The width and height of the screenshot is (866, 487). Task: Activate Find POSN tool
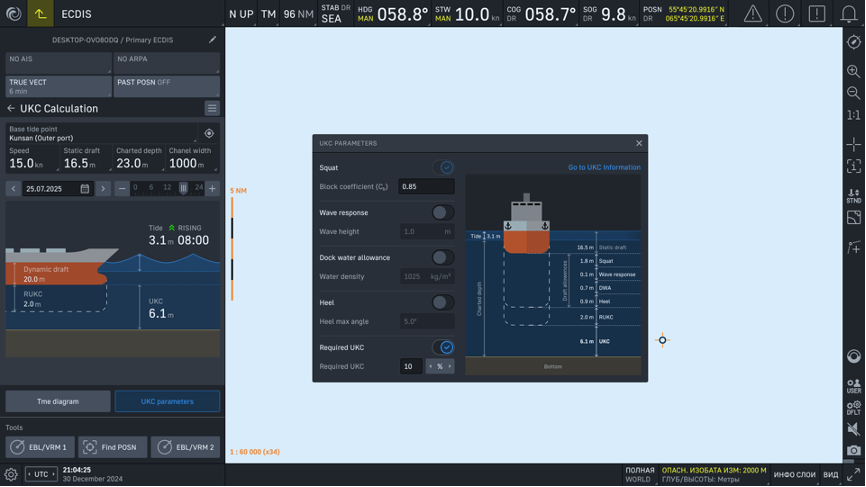pyautogui.click(x=112, y=447)
